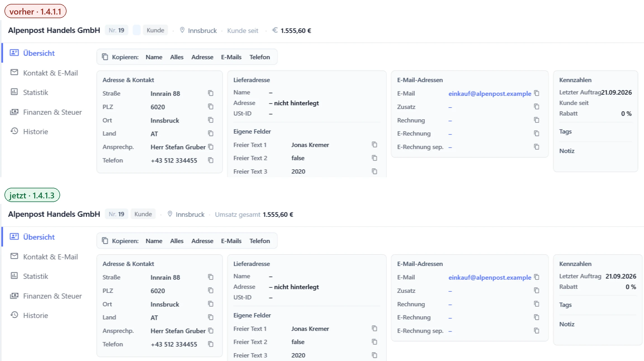Click location pin icon beside Innsbruck in jetzt header
This screenshot has width=644, height=361.
170,214
